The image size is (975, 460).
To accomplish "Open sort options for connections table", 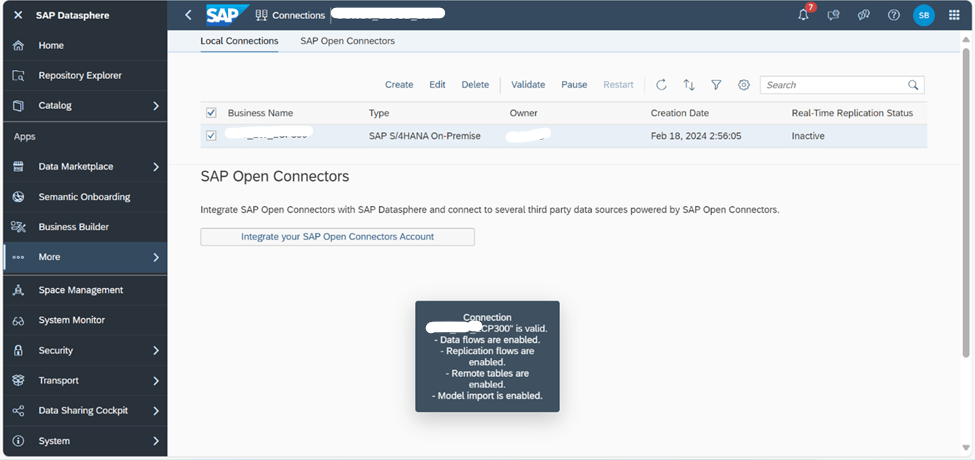I will pos(689,85).
